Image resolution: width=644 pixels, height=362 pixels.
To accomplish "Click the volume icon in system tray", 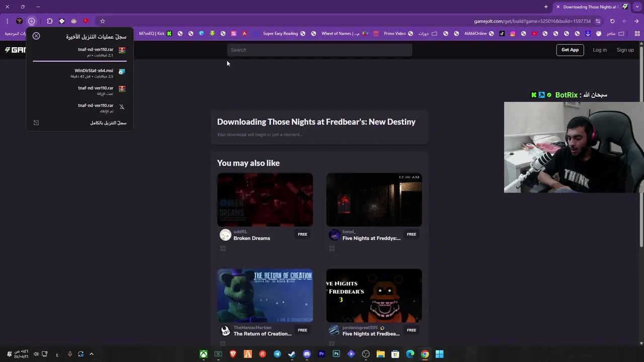I will point(36,354).
